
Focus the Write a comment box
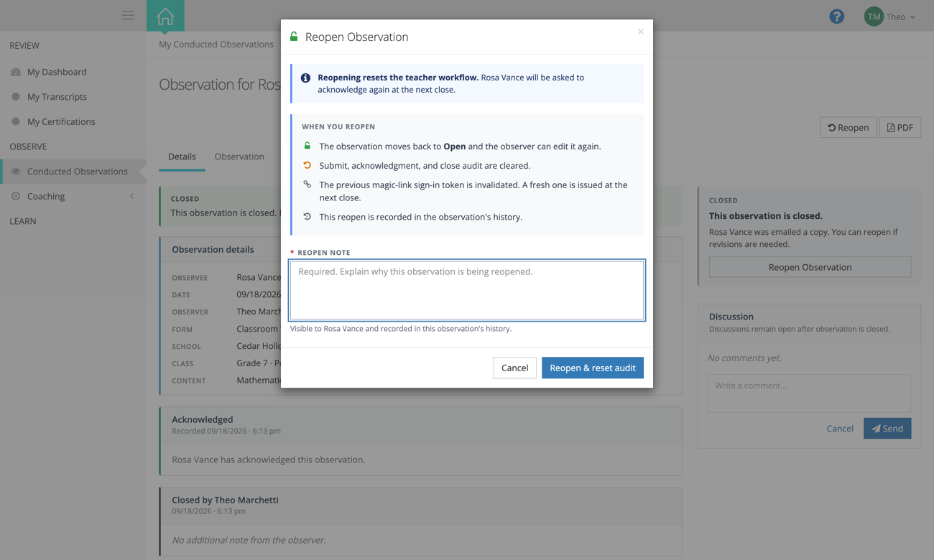pyautogui.click(x=809, y=393)
